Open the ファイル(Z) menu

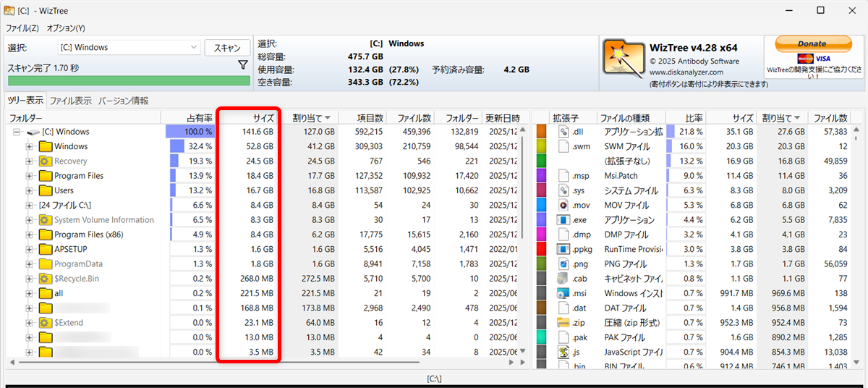tap(22, 28)
